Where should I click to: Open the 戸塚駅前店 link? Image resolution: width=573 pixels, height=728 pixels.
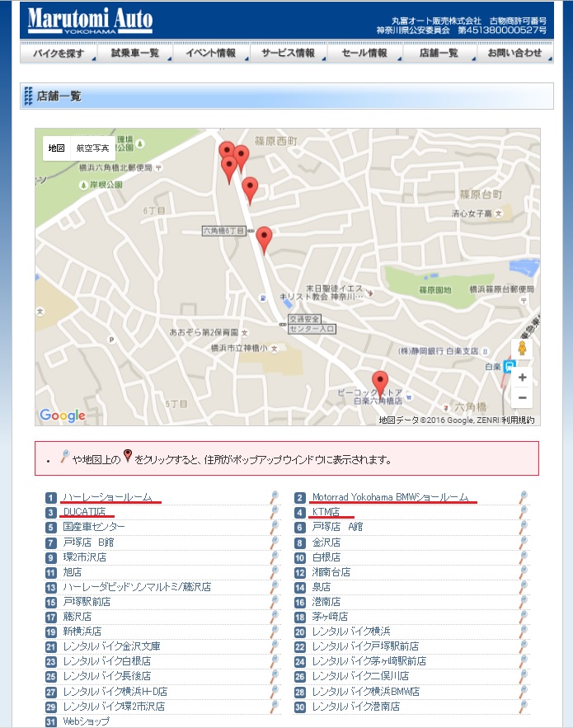pyautogui.click(x=87, y=602)
